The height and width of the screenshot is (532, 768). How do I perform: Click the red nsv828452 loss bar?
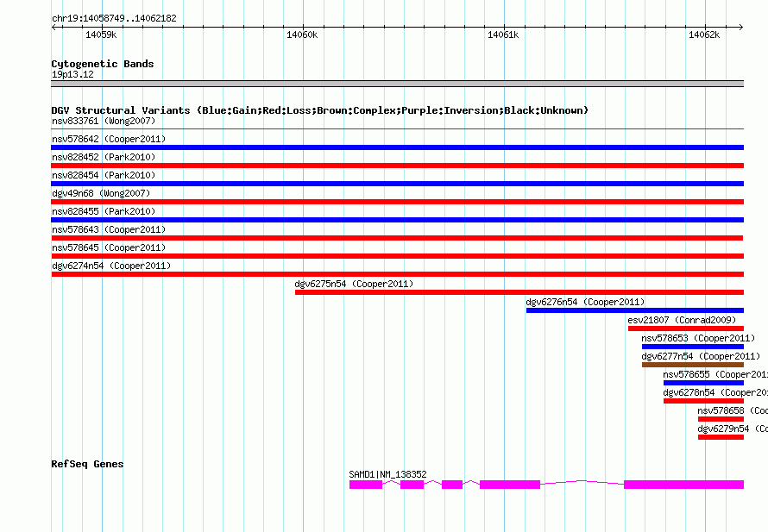pos(397,166)
